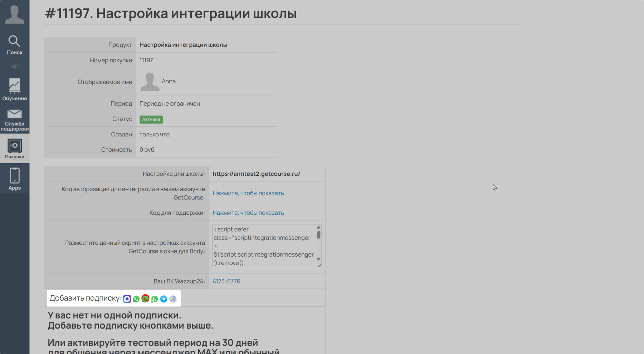644x354 pixels.
Task: Add Telegram subscription icon
Action: click(164, 299)
